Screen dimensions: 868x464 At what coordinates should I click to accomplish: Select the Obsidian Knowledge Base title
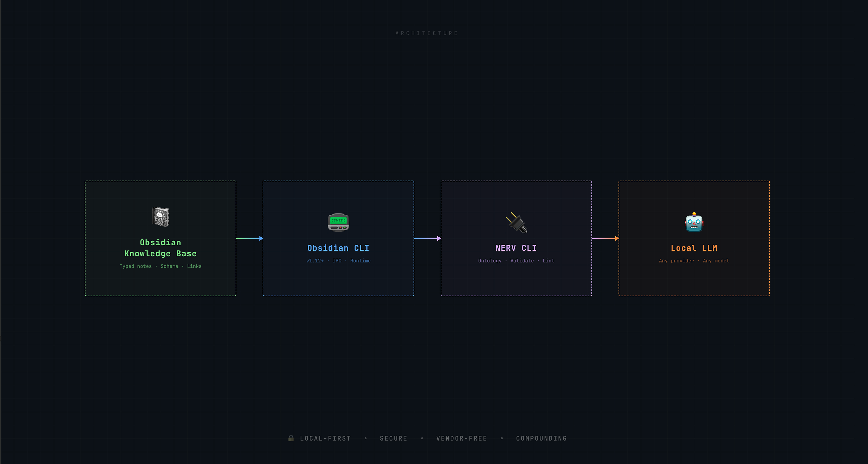(160, 248)
